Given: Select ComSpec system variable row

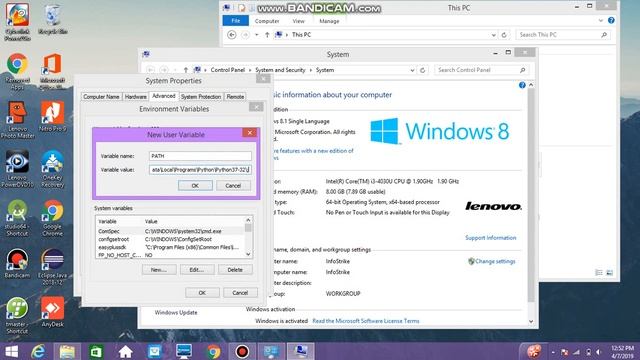Looking at the screenshot, I should [170, 231].
